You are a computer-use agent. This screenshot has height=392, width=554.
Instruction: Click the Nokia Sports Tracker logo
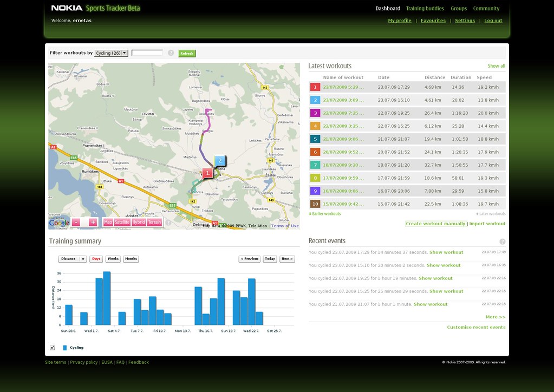pos(95,8)
